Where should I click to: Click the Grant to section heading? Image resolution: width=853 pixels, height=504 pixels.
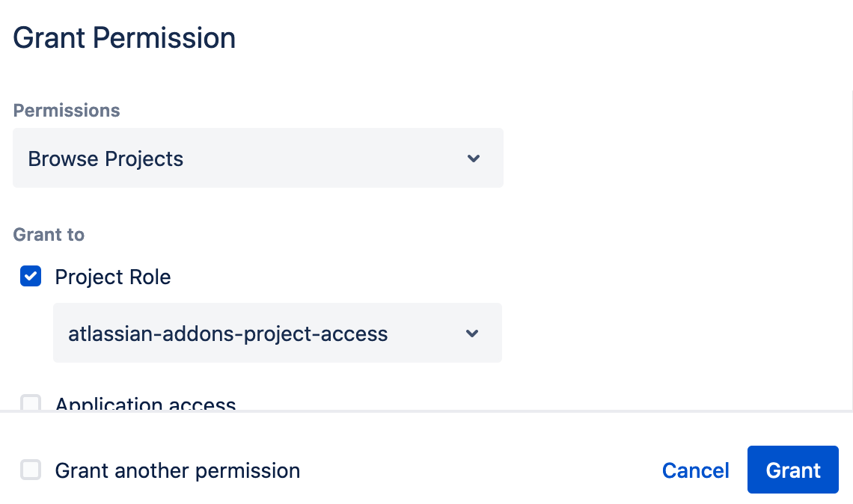[x=49, y=234]
